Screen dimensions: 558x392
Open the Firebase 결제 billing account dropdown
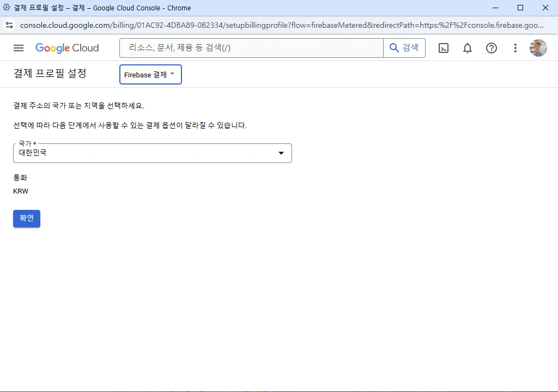(150, 74)
